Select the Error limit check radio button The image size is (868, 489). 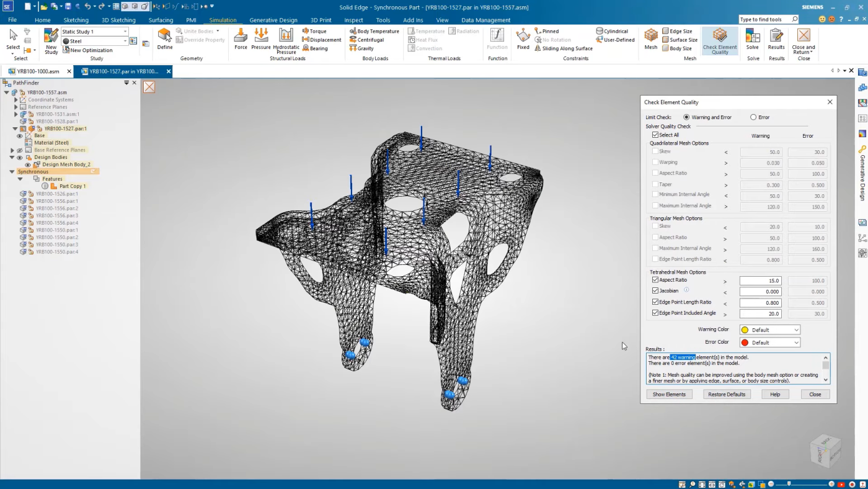[753, 117]
